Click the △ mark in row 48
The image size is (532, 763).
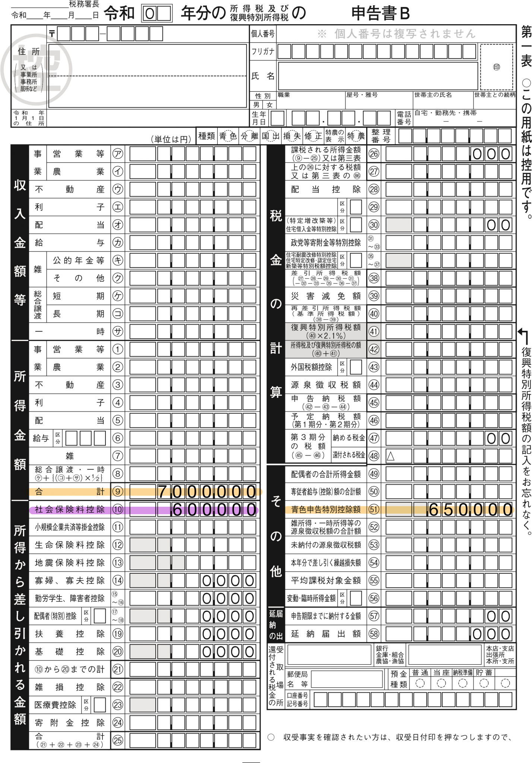tap(390, 456)
